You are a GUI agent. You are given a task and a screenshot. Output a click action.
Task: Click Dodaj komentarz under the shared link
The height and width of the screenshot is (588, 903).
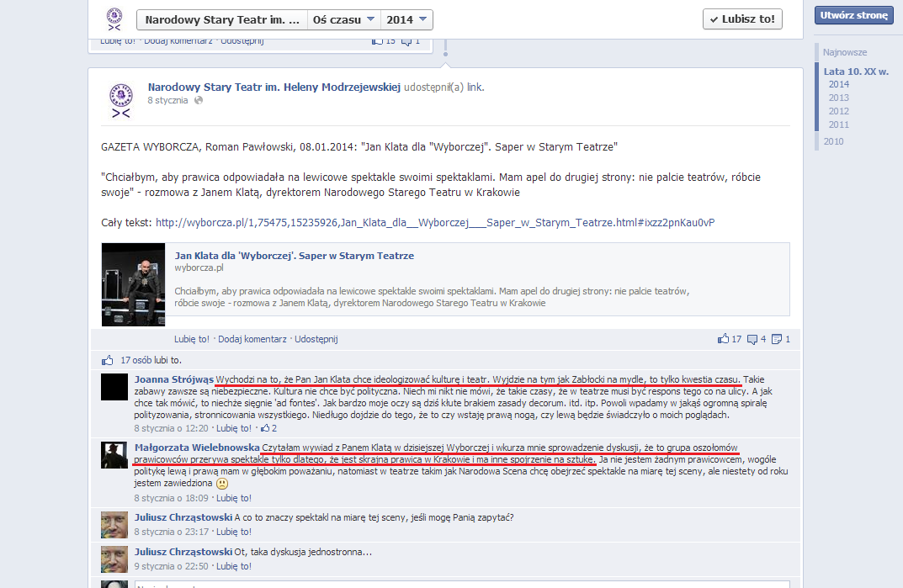pos(252,339)
